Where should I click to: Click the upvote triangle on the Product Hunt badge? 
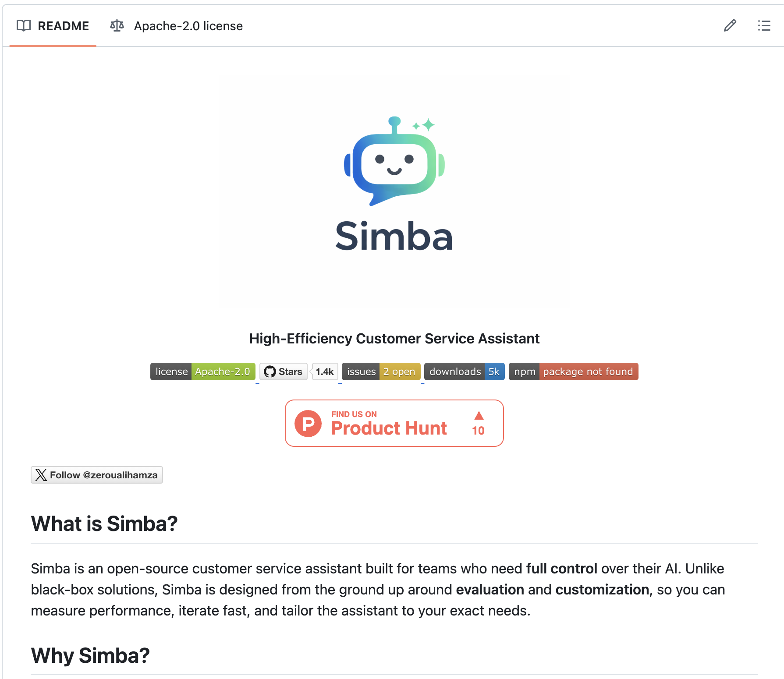[479, 415]
